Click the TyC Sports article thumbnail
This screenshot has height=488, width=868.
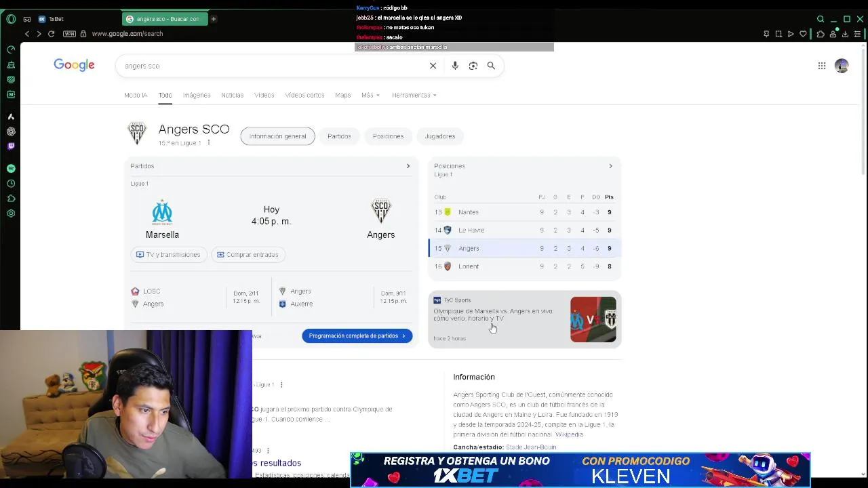point(593,319)
